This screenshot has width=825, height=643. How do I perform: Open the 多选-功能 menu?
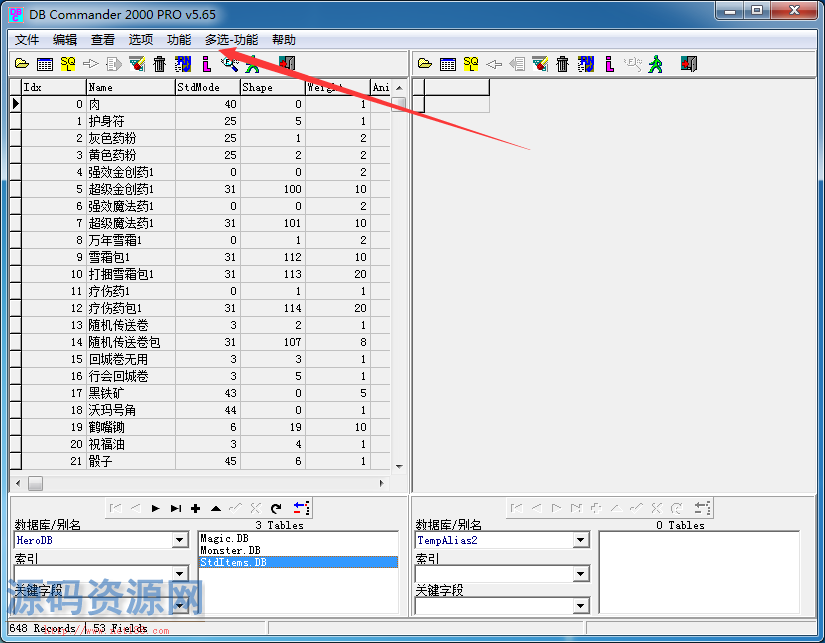232,39
